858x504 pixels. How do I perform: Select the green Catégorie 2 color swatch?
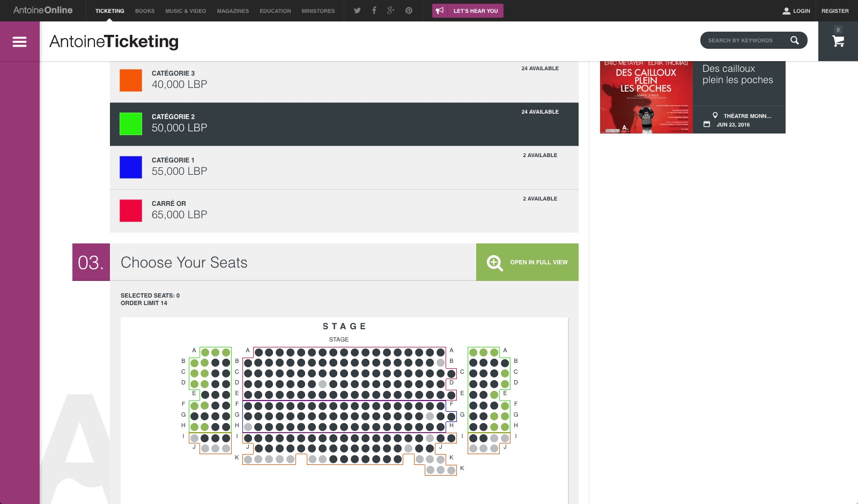pos(131,124)
